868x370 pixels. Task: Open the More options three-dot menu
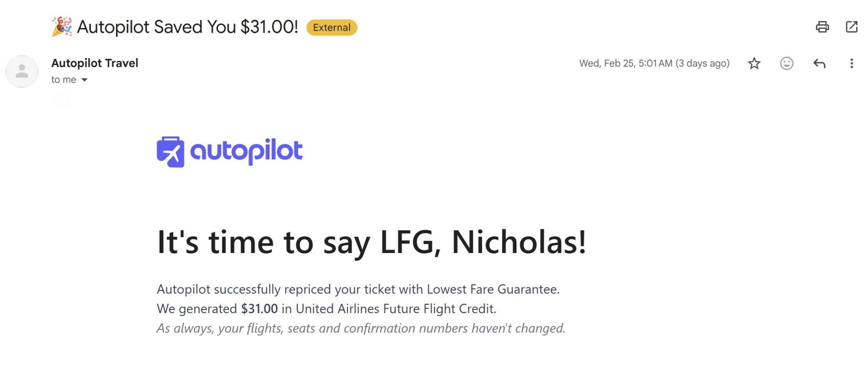[851, 64]
